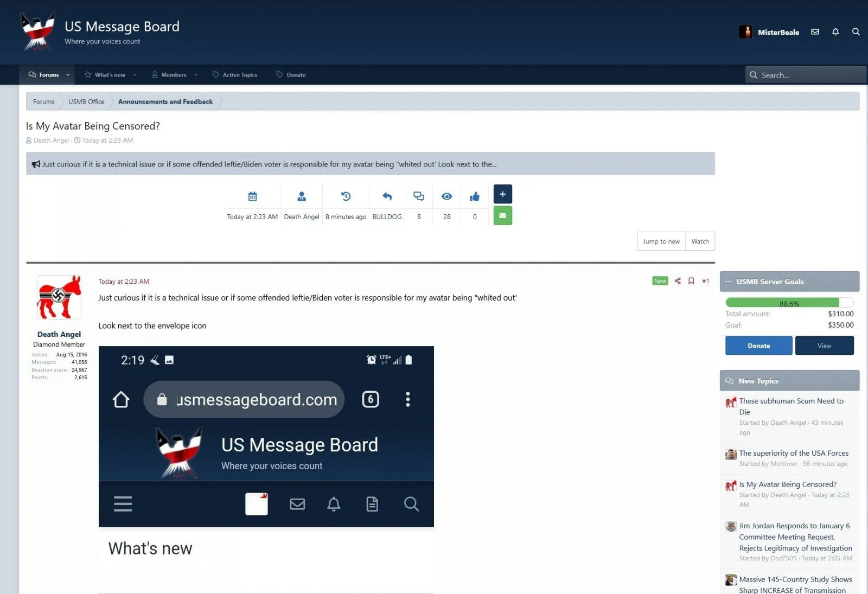
Task: Open 'These subhuman Scum Need to Die' topic
Action: 792,406
